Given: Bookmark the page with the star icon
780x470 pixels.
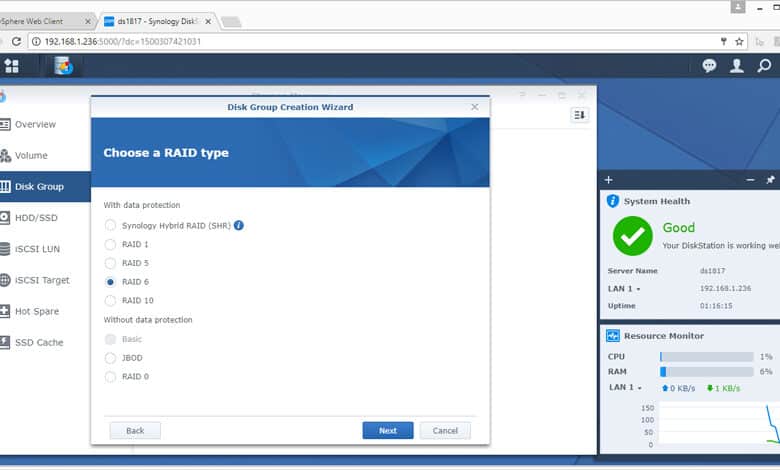Looking at the screenshot, I should [x=739, y=42].
